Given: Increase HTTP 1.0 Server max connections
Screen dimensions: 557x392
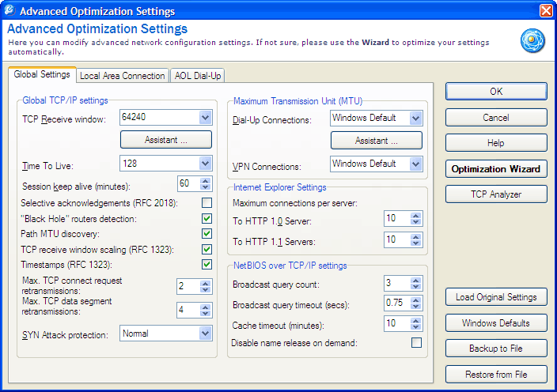Looking at the screenshot, I should [415, 215].
